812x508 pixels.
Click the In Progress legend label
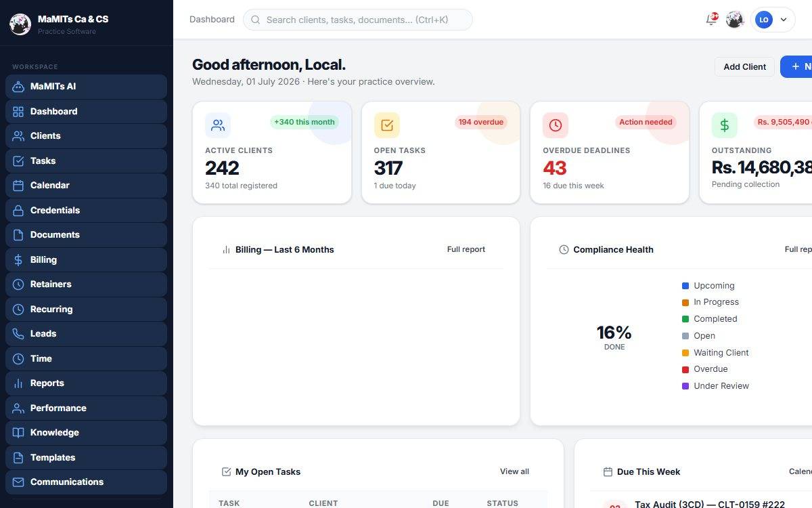pyautogui.click(x=716, y=302)
